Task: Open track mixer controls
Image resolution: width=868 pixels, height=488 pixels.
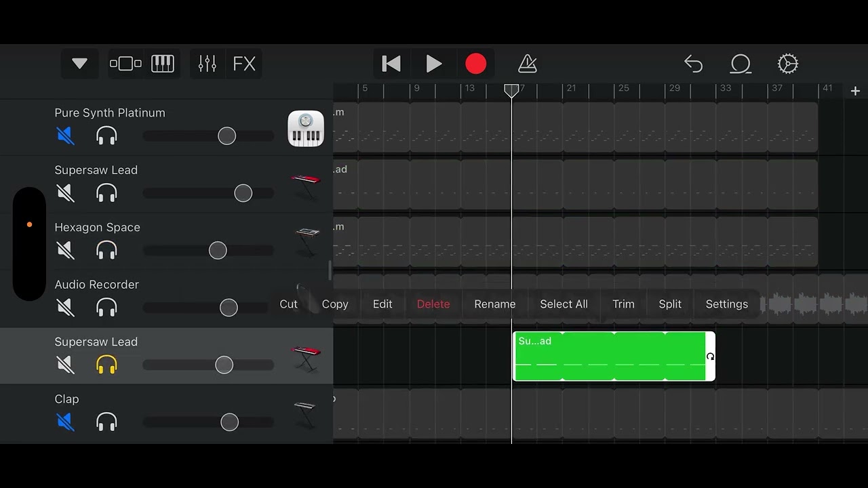Action: point(208,64)
